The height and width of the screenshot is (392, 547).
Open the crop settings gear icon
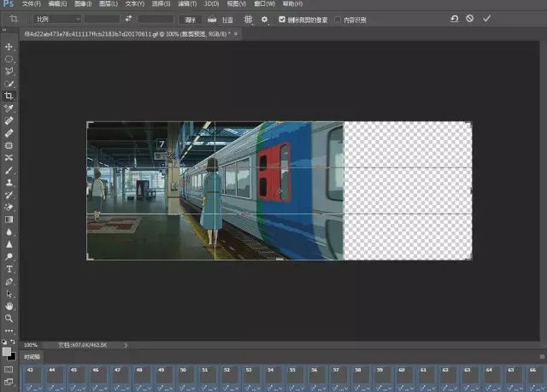coord(264,18)
